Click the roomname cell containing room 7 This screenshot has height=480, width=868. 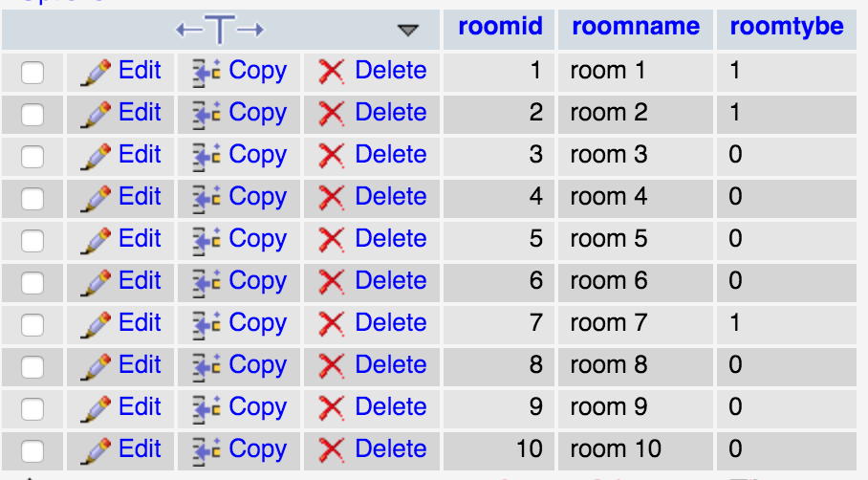coord(636,323)
